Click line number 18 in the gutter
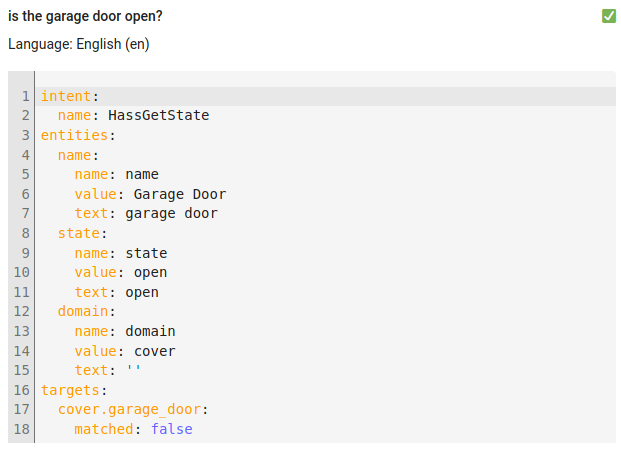Image resolution: width=621 pixels, height=452 pixels. click(21, 429)
